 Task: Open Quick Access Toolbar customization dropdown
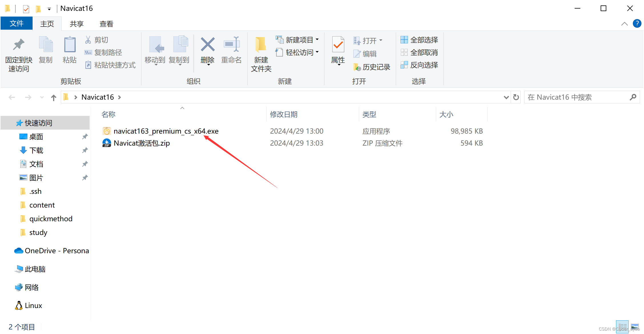click(x=49, y=9)
